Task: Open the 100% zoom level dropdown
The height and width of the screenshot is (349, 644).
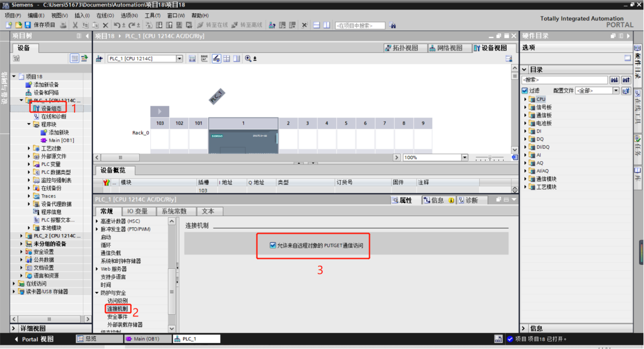Action: pos(465,157)
